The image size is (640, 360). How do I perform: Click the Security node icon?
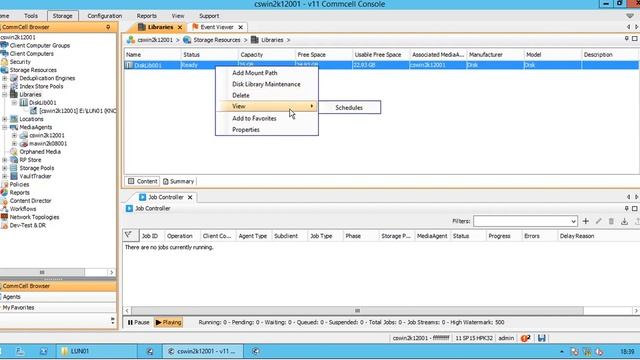click(x=4, y=62)
